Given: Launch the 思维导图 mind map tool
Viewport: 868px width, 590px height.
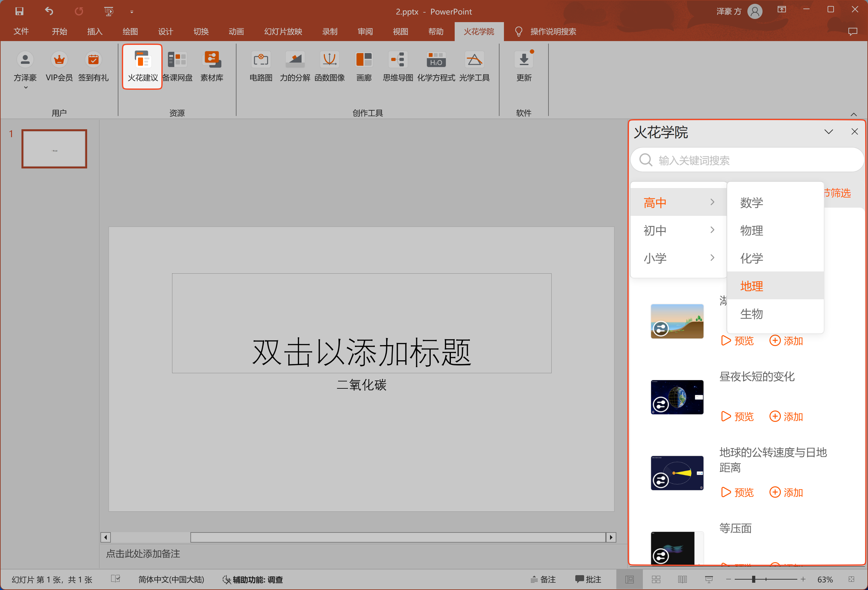Looking at the screenshot, I should pyautogui.click(x=398, y=67).
